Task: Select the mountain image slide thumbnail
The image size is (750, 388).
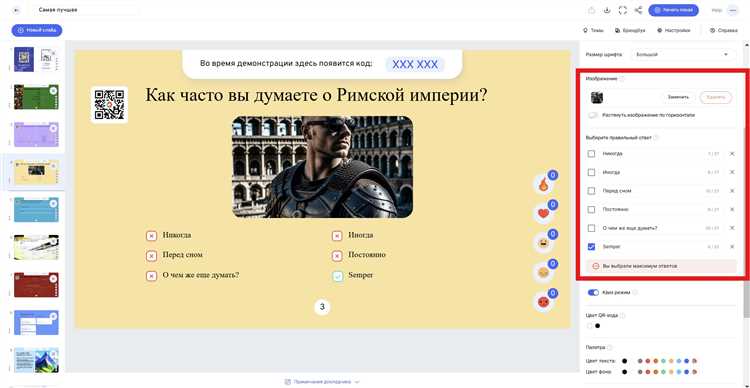Action: 36,360
